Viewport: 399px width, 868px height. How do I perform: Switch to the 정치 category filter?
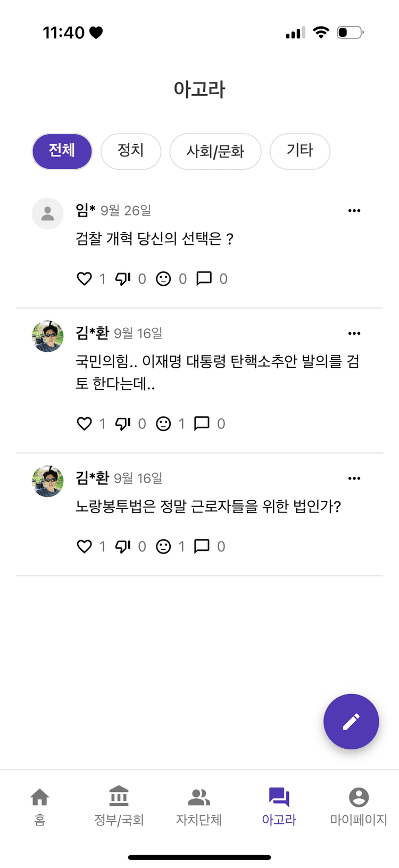tap(131, 151)
